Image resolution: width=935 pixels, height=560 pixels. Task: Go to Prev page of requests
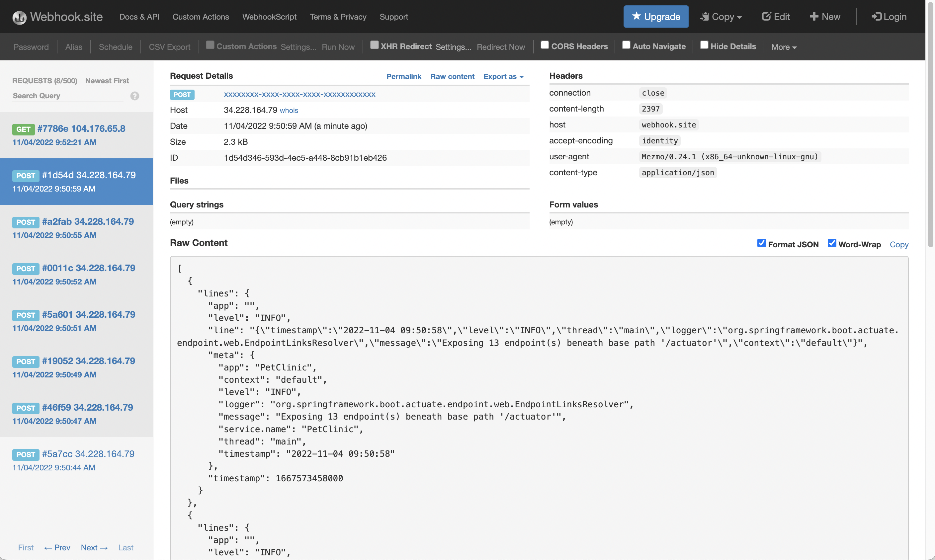click(57, 547)
